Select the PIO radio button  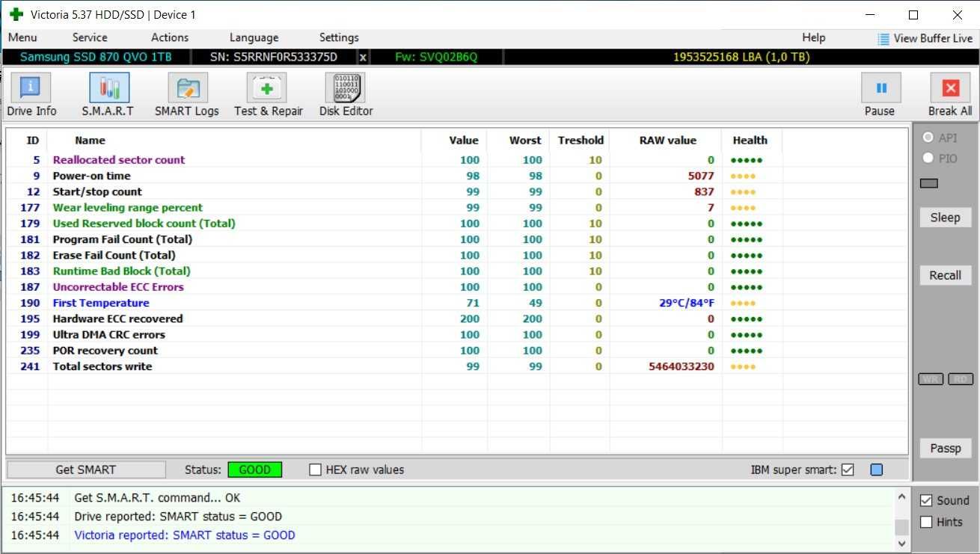click(928, 158)
